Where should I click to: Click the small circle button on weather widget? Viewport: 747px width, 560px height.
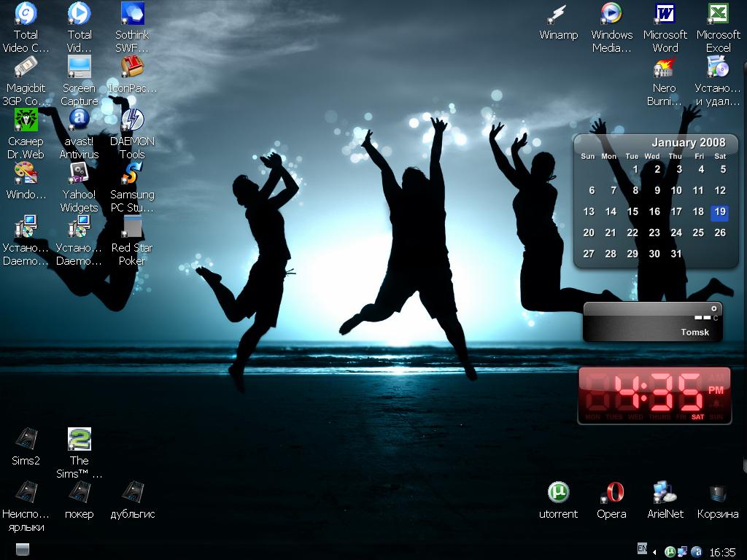pos(713,308)
